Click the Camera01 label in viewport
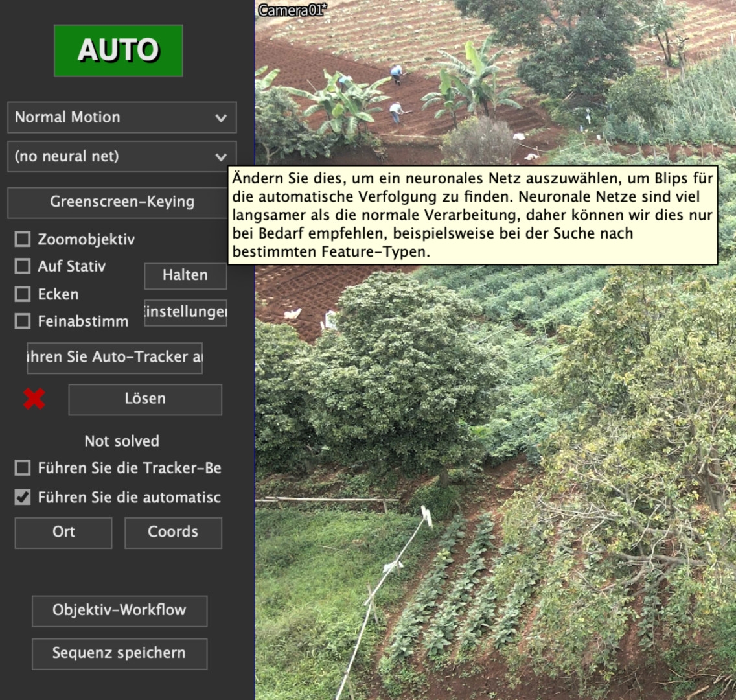Viewport: 736px width, 700px height. click(x=292, y=10)
